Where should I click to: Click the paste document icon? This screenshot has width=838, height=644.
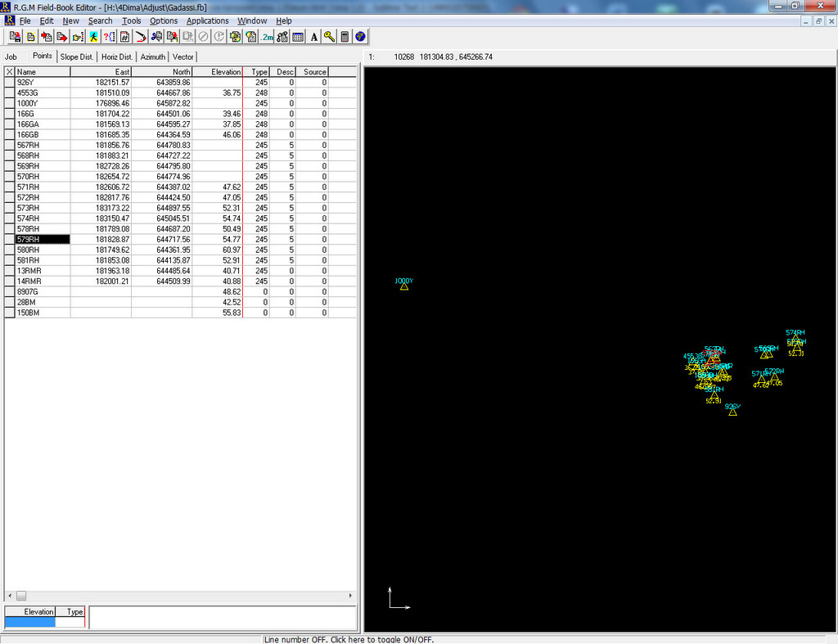pos(172,37)
